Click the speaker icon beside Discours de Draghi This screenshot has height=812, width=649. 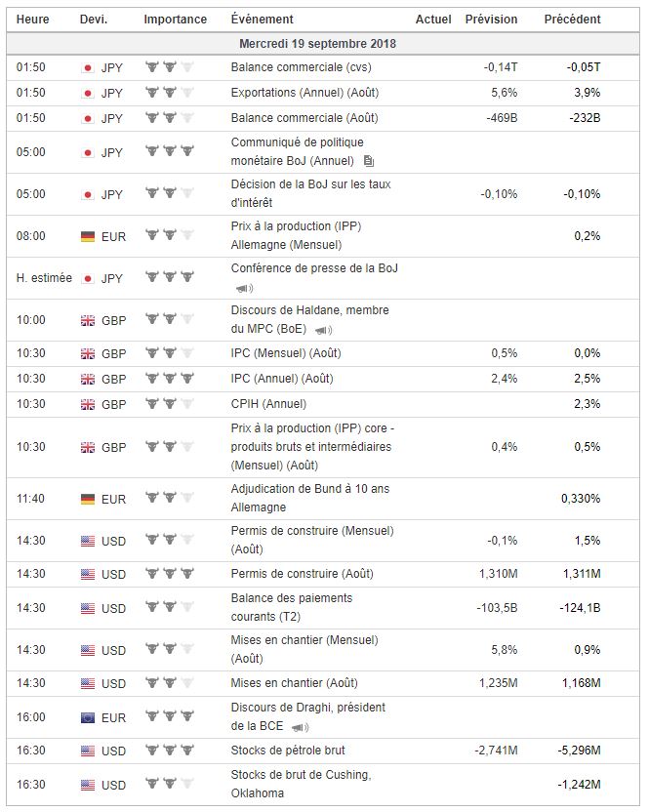click(300, 727)
